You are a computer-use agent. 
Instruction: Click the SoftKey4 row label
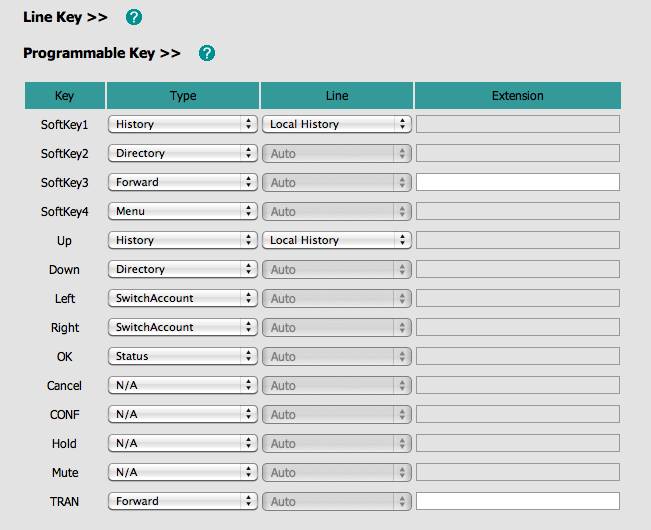(x=64, y=212)
